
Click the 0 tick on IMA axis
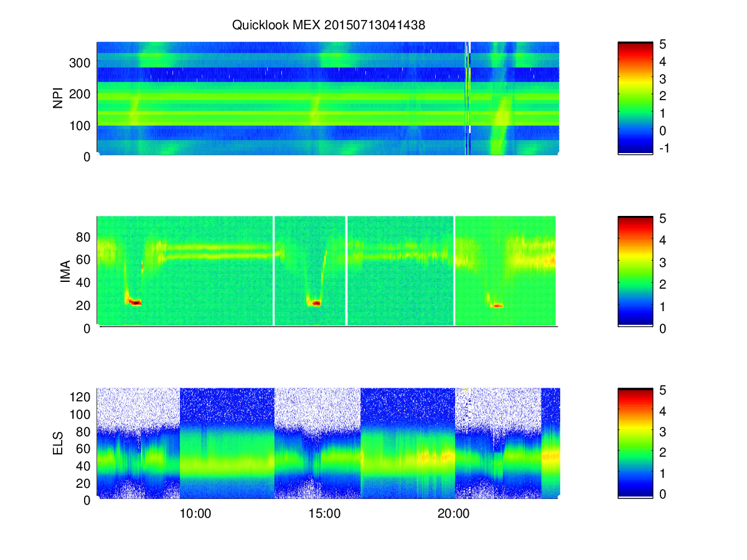[88, 328]
